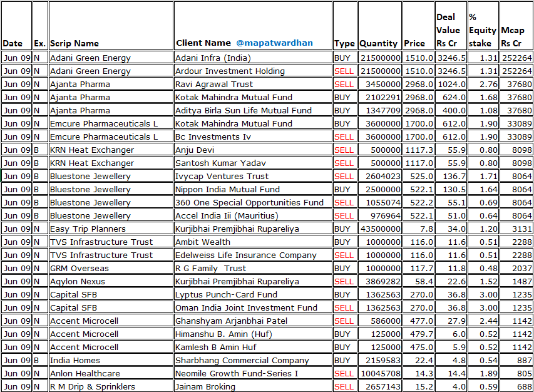Select R M Drip & Sprinklers cell
534x392 pixels.
pos(111,386)
